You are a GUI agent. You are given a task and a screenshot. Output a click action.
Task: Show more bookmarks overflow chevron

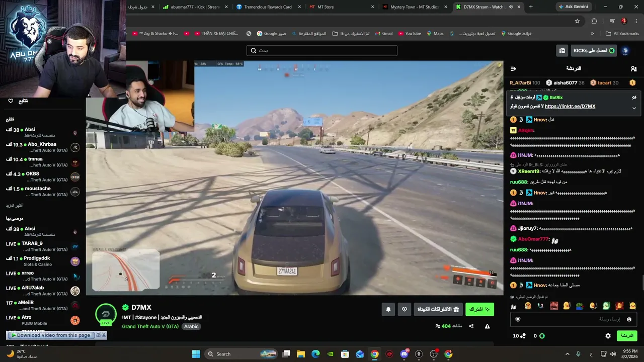point(592,34)
